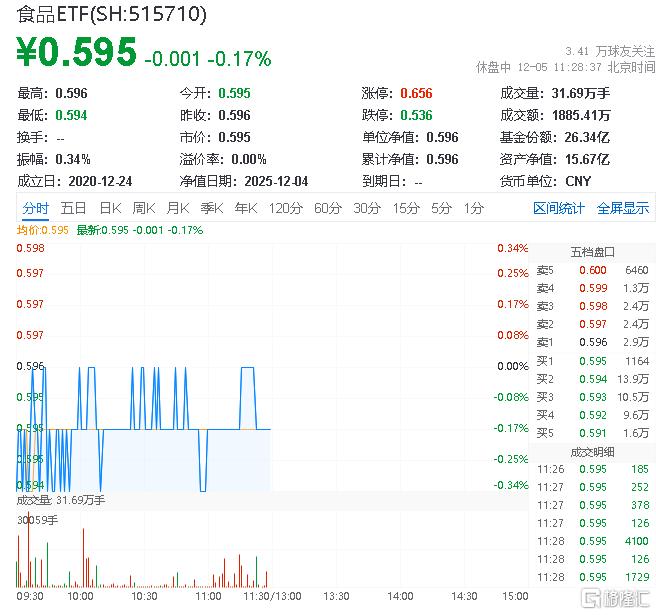Click the 五档盘口 panel header
This screenshot has width=656, height=615.
[592, 251]
